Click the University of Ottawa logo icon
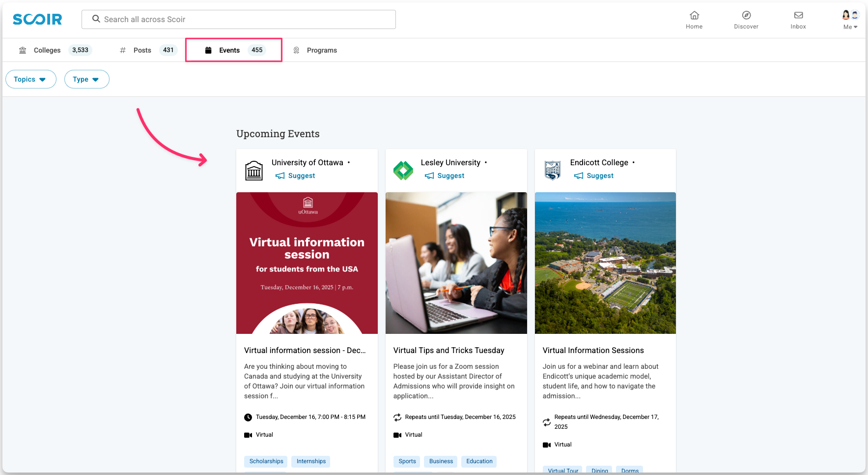The height and width of the screenshot is (475, 868). 254,171
